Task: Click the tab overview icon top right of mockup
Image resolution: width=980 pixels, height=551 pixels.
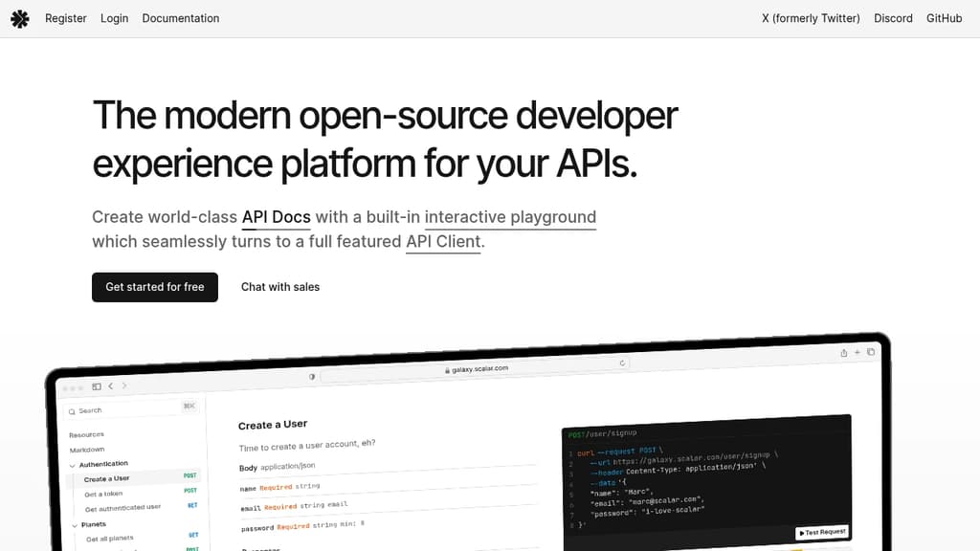Action: click(x=870, y=352)
